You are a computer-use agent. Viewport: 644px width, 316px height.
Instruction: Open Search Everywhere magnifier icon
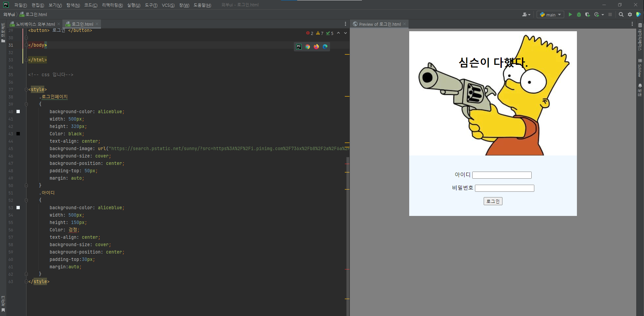[621, 14]
